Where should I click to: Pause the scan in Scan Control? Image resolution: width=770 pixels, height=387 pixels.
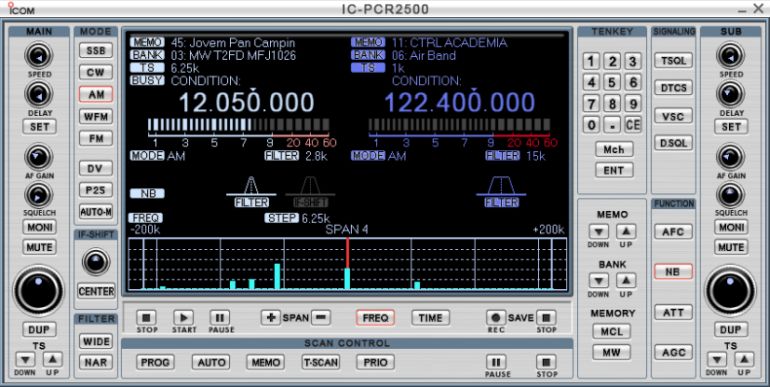pyautogui.click(x=496, y=362)
